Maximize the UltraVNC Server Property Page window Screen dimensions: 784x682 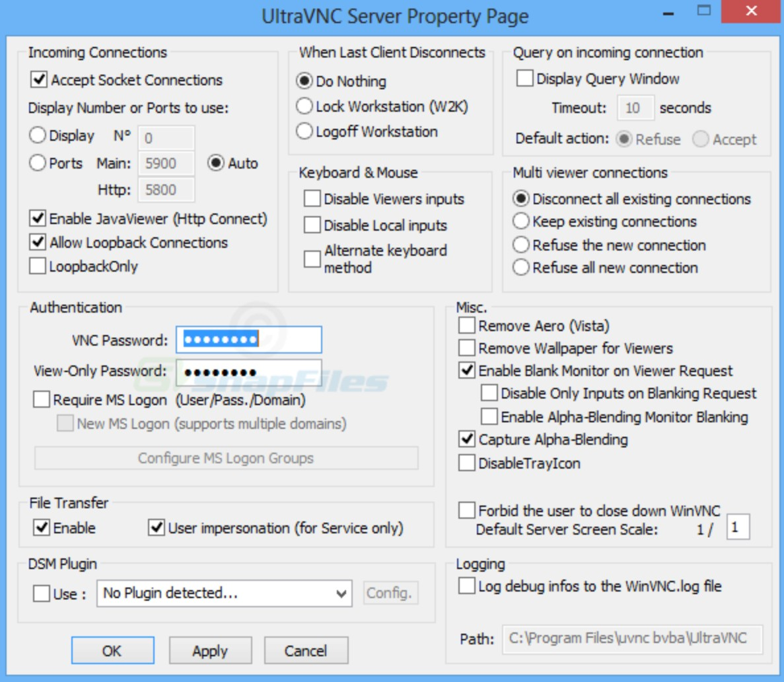tap(704, 11)
